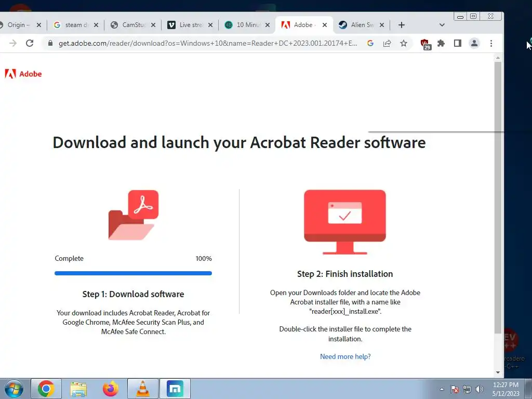532x399 pixels.
Task: Open the Extensions puzzle-piece menu
Action: pyautogui.click(x=441, y=43)
